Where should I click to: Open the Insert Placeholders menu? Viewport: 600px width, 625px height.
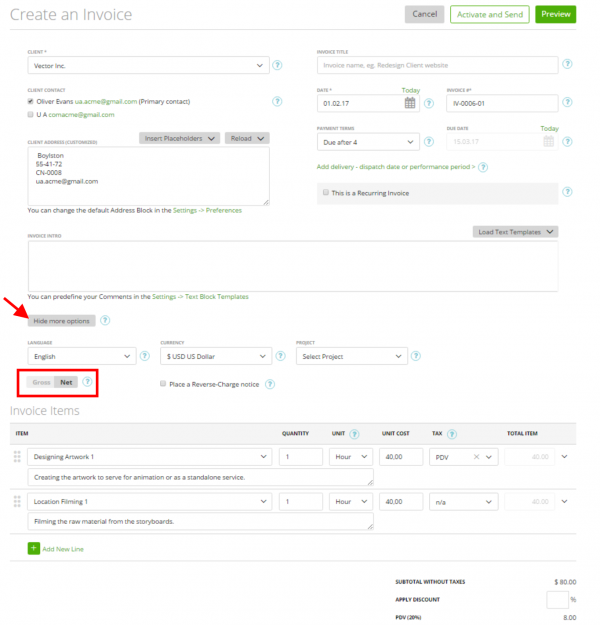click(x=178, y=138)
